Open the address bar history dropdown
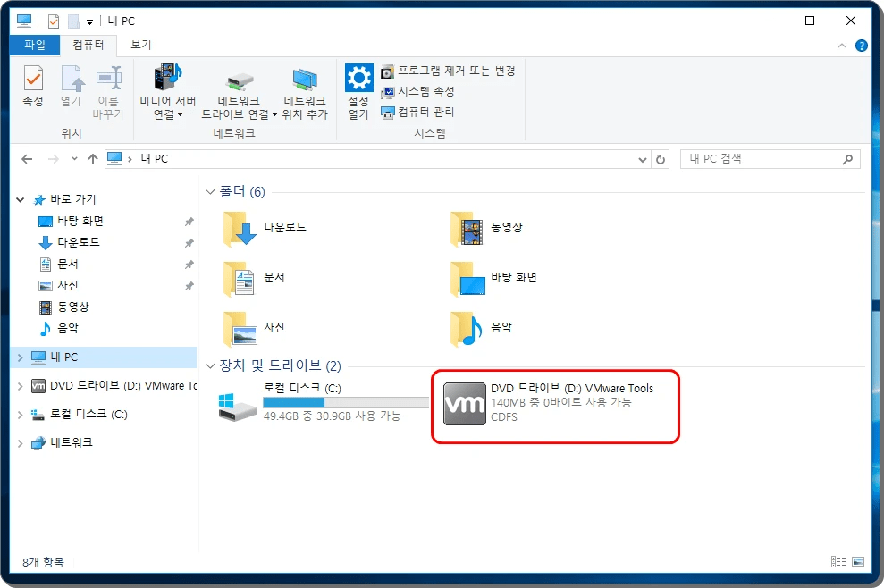Image resolution: width=884 pixels, height=588 pixels. [x=641, y=158]
